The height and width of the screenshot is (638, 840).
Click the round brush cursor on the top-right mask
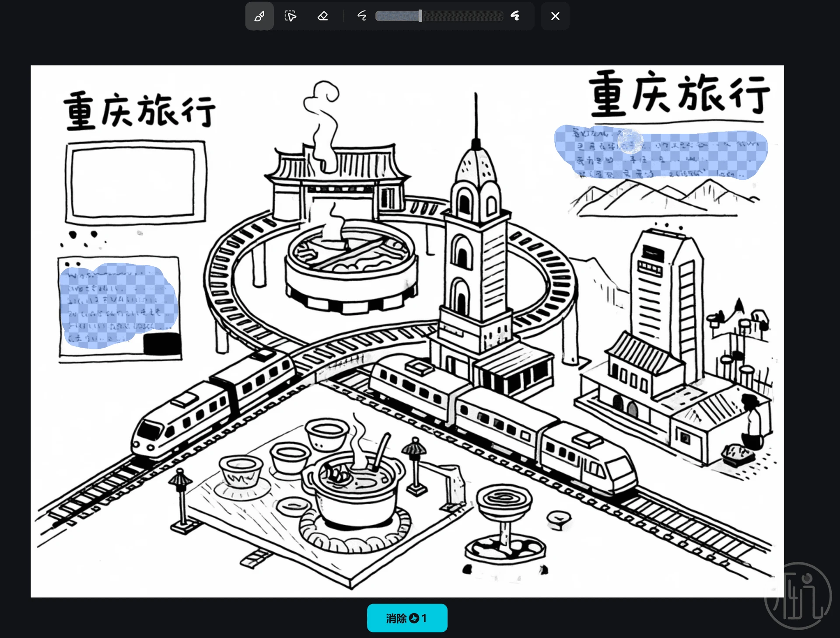point(630,141)
